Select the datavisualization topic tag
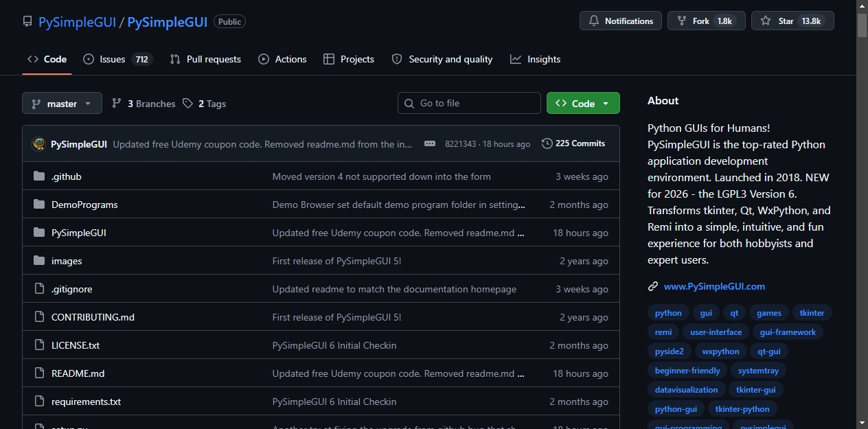Viewport: 868px width, 429px height. [686, 390]
